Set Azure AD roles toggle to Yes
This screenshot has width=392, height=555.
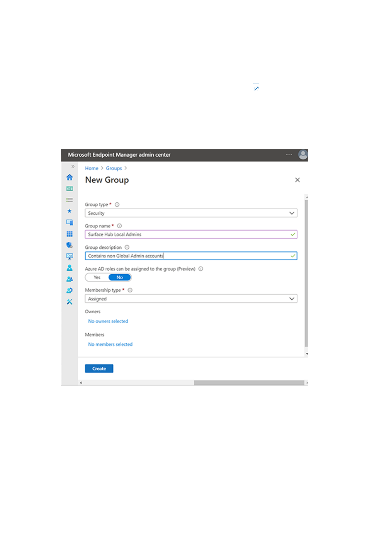tap(97, 277)
